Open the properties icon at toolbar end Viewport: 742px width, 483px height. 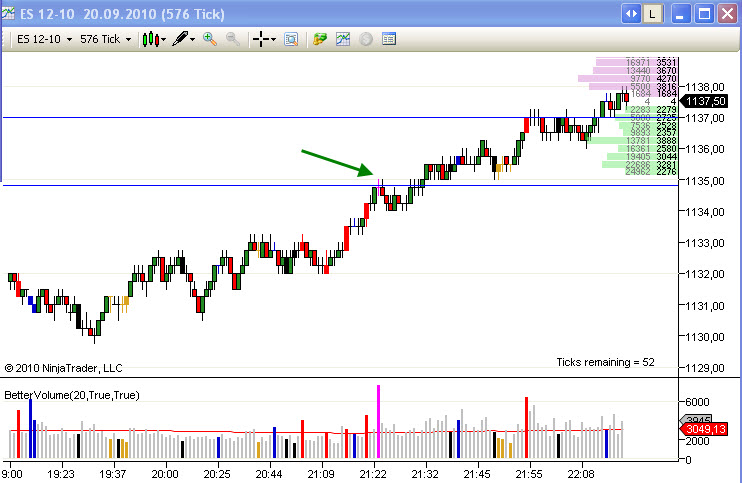(x=389, y=39)
